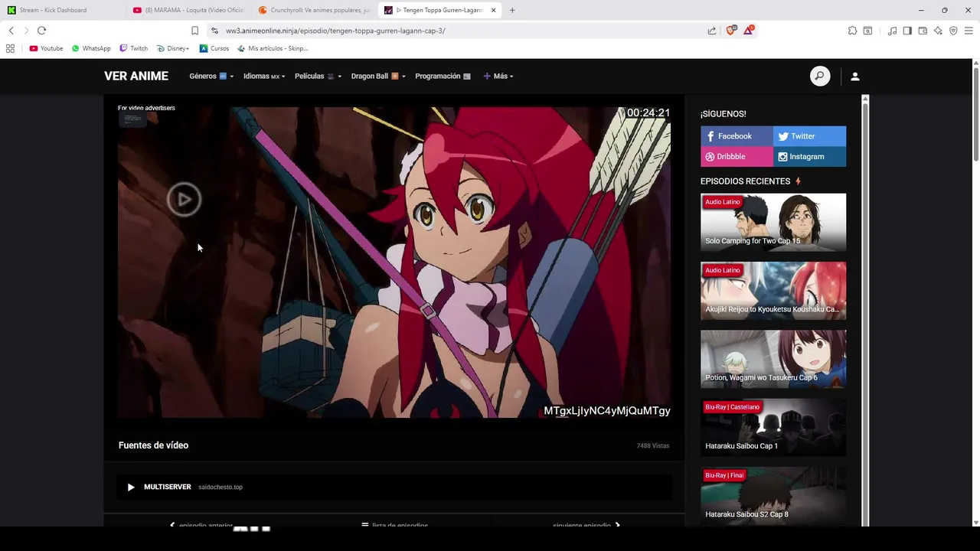Open Solo Camping for Two Cap 15 thumbnail
The height and width of the screenshot is (551, 980).
coord(773,222)
